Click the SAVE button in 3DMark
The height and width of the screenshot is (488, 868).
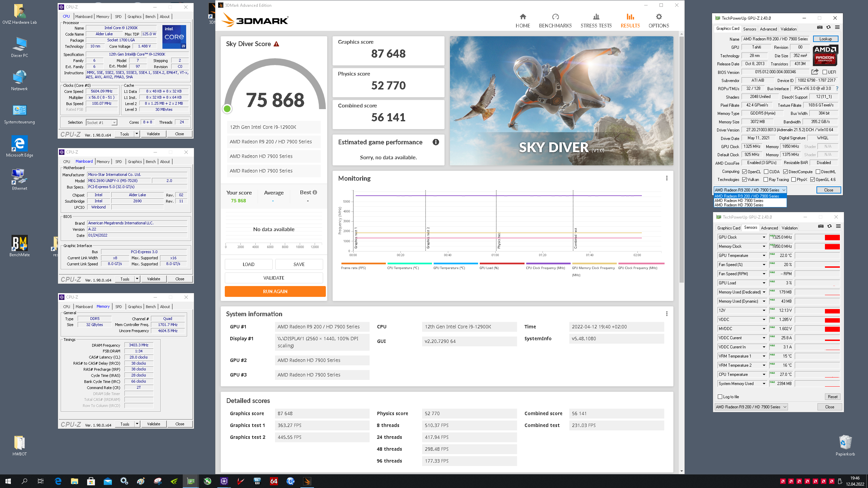299,264
